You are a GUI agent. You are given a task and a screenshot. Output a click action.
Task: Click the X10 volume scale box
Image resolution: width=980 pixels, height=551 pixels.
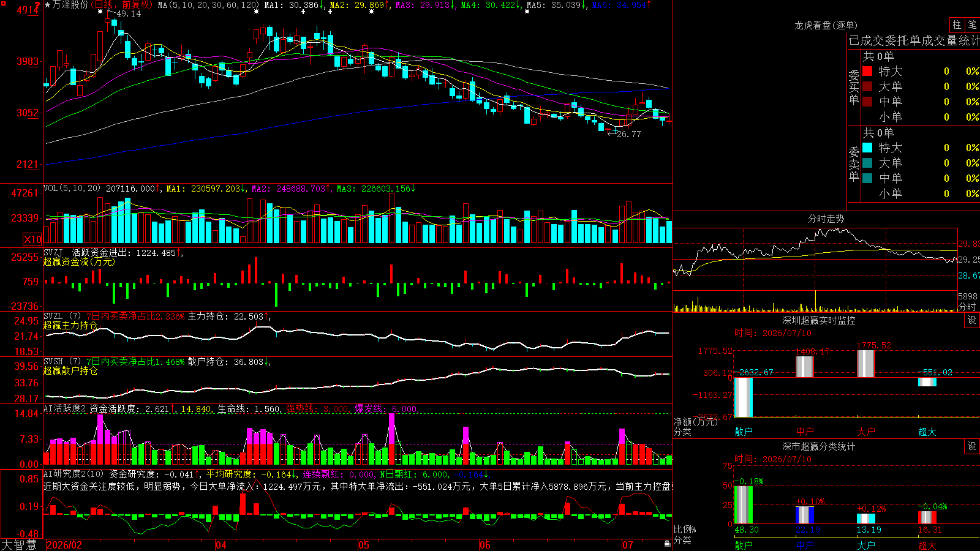[x=32, y=239]
